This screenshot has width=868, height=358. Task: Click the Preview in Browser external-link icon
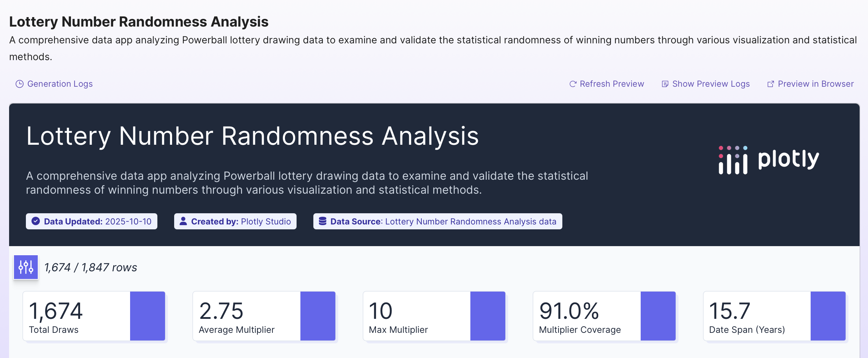tap(770, 84)
